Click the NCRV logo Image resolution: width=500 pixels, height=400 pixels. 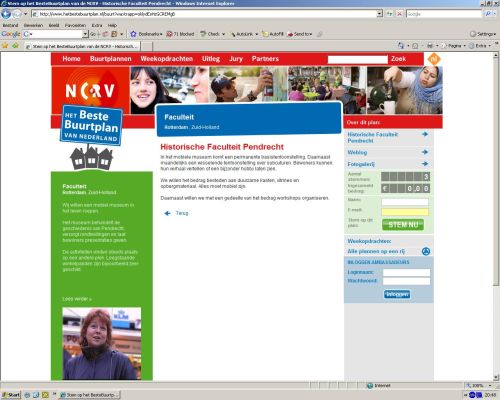(90, 90)
